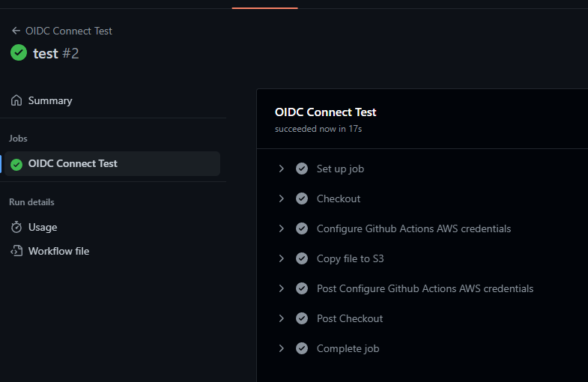This screenshot has width=588, height=382.
Task: Click the check status icon for Complete job
Action: tap(302, 348)
